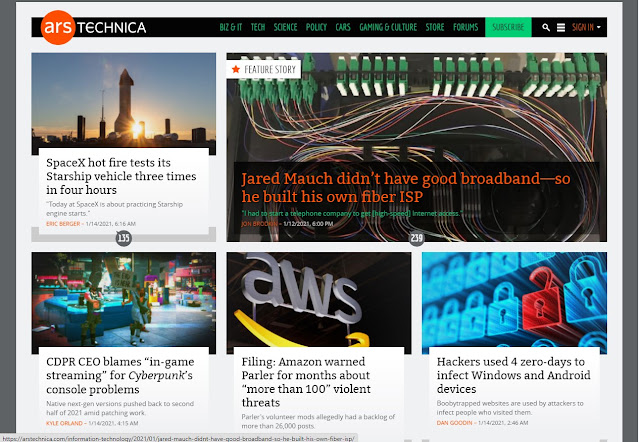Image resolution: width=639 pixels, height=442 pixels.
Task: Open 135 comments bubble on SpaceX story
Action: pyautogui.click(x=123, y=238)
